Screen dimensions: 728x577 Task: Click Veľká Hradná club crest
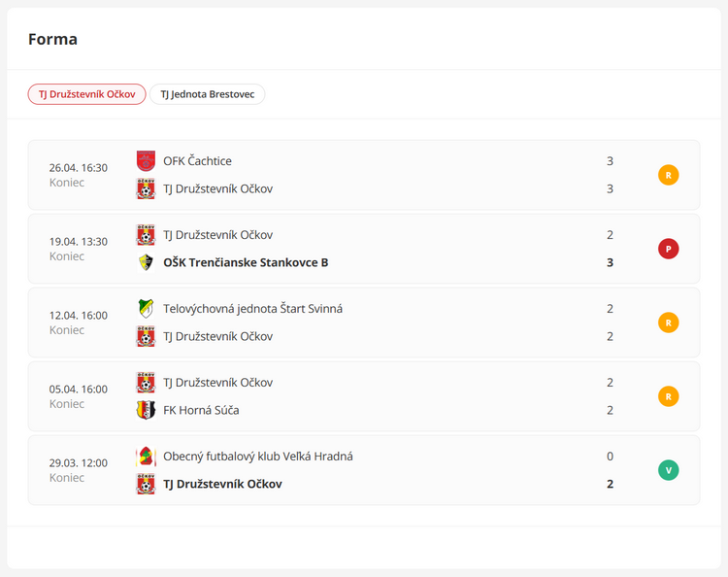146,457
